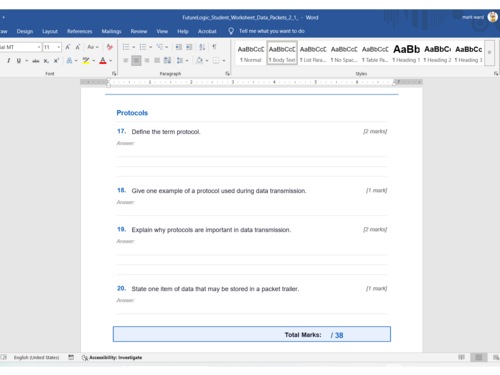Viewport: 500px width, 375px height.
Task: Toggle underline formatting
Action: (x=19, y=61)
